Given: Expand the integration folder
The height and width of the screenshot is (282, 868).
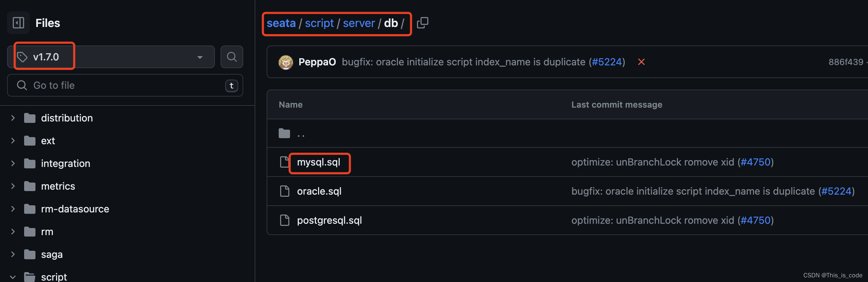Looking at the screenshot, I should (13, 163).
